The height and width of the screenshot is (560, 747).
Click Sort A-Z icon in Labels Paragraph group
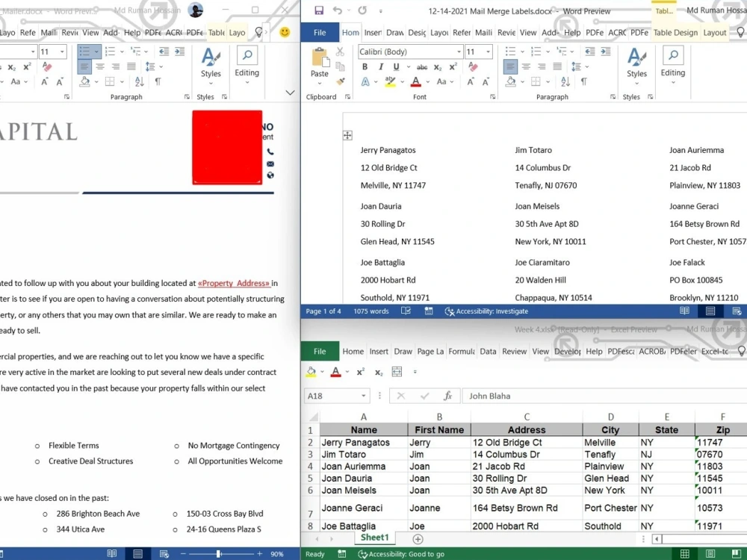565,82
